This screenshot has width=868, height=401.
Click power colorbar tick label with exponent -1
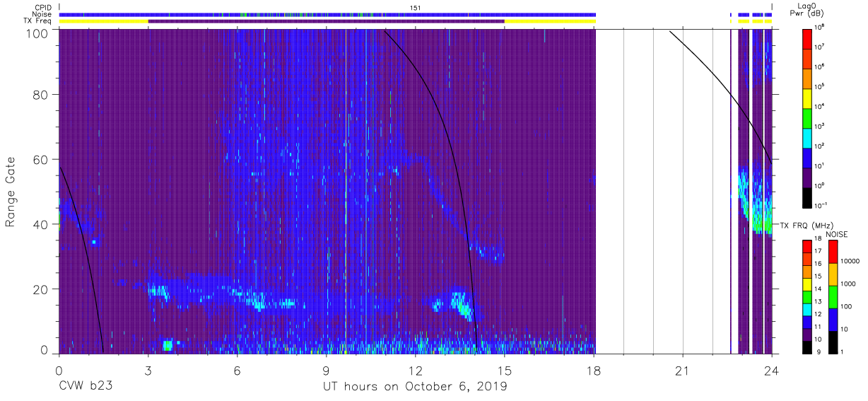(x=821, y=204)
